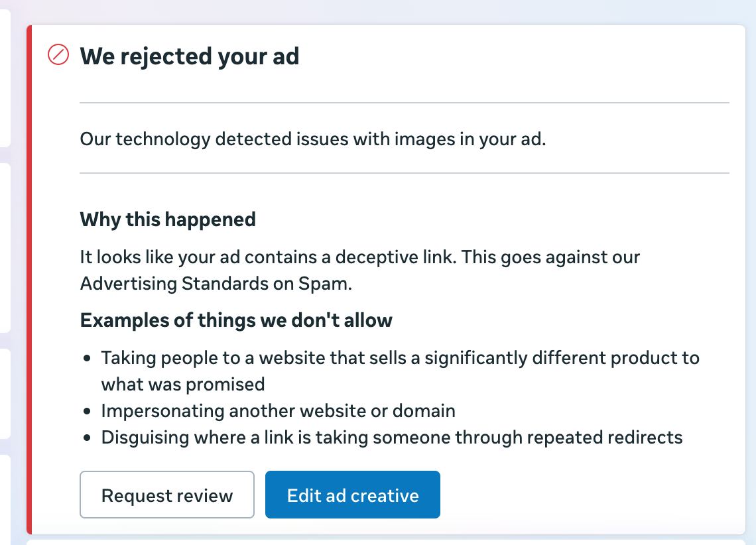Screen dimensions: 756x545
Task: Click the red vertical bar on card edge
Action: click(29, 278)
